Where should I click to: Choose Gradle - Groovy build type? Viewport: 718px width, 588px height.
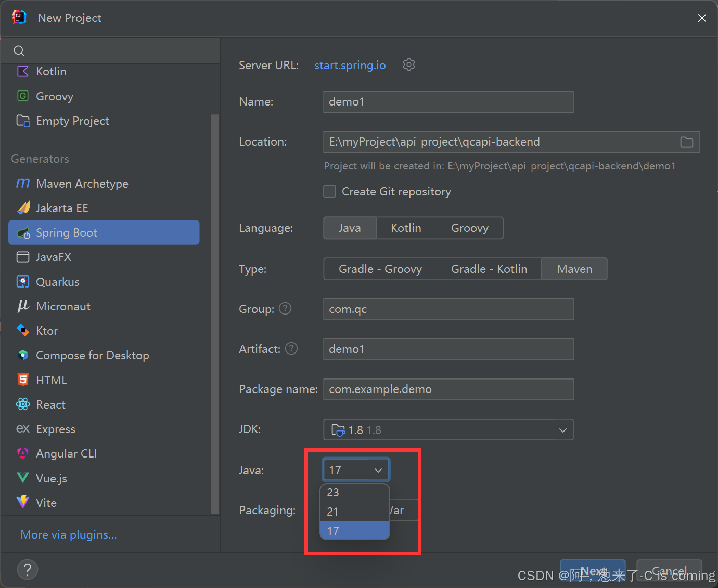(380, 269)
